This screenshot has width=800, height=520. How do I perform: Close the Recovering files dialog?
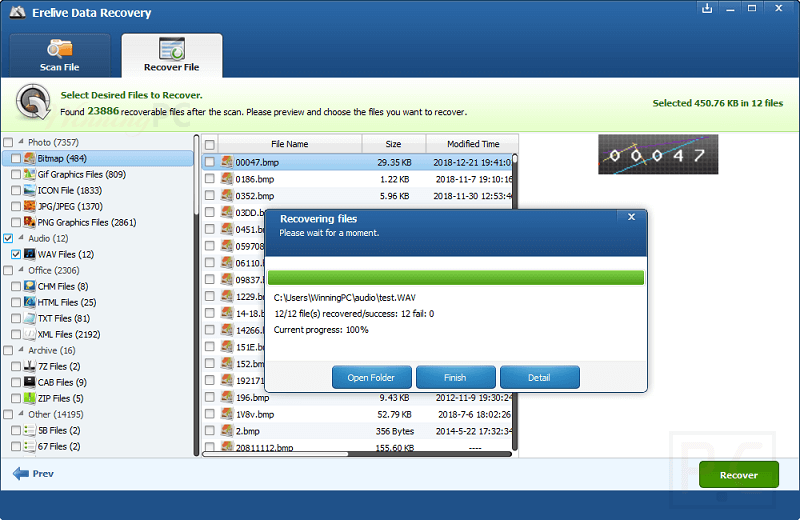631,217
